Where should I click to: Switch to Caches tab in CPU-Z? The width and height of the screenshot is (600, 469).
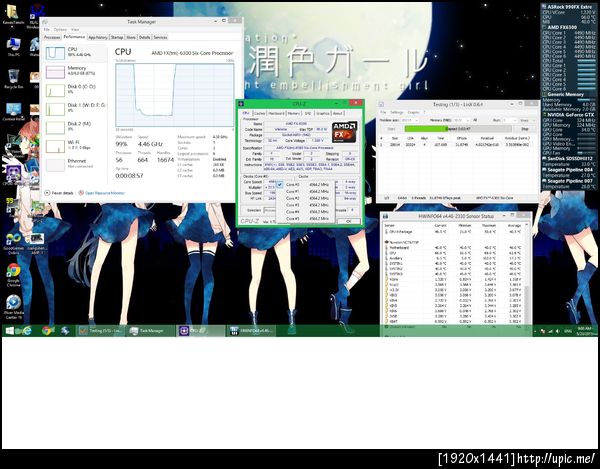(259, 114)
